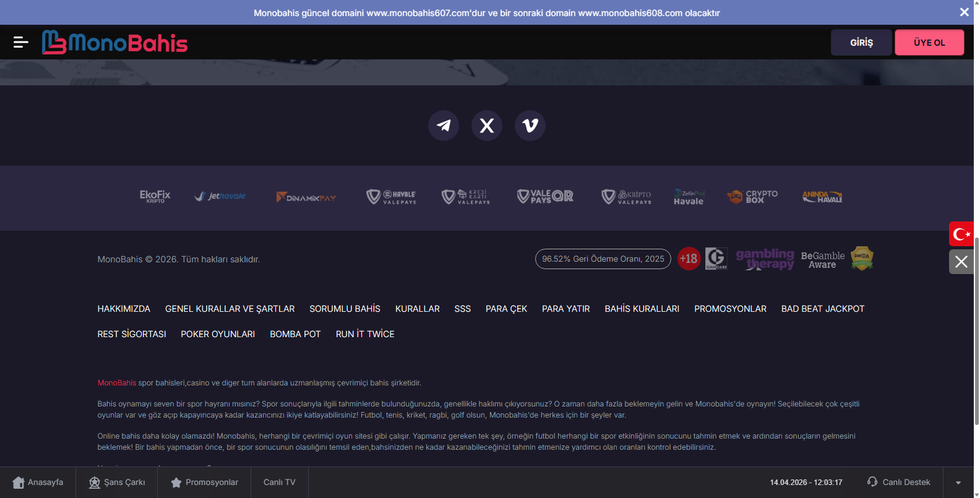Click the Anasayfa home icon

pos(19,483)
